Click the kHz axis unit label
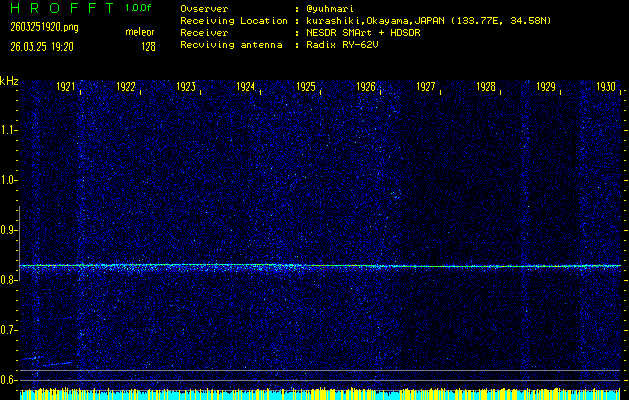629x400 pixels. [x=9, y=81]
